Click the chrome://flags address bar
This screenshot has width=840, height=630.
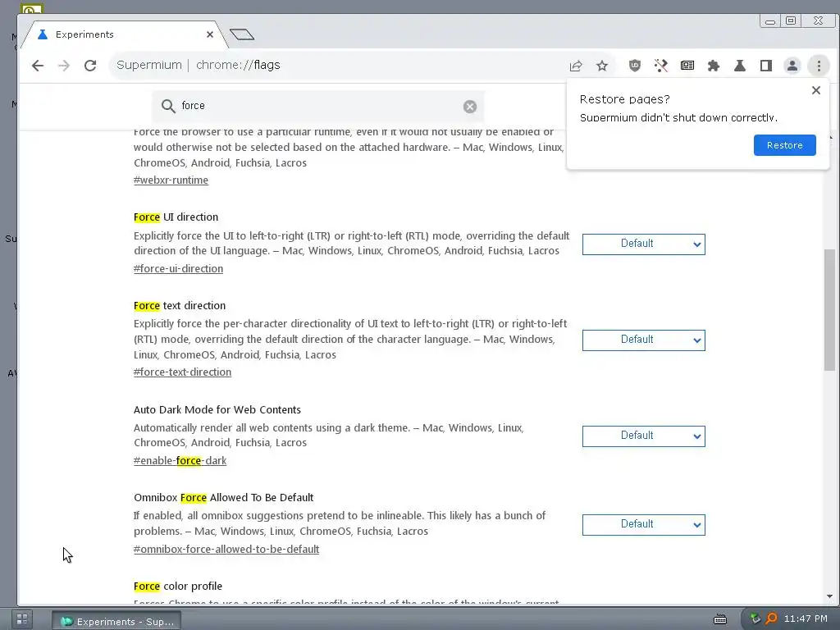pos(337,66)
